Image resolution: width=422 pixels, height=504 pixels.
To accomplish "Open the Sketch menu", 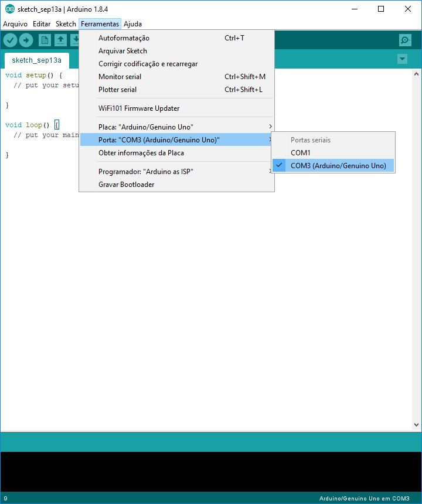I will pyautogui.click(x=66, y=24).
